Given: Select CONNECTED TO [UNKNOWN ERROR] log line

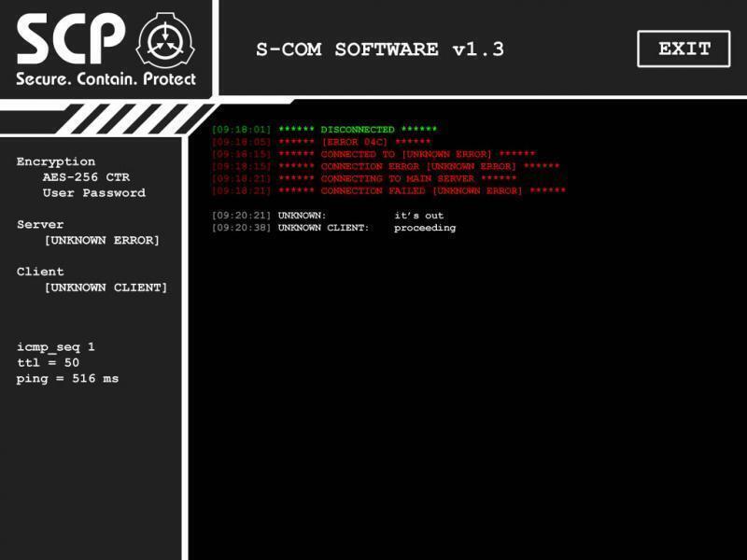Looking at the screenshot, I should [x=373, y=154].
